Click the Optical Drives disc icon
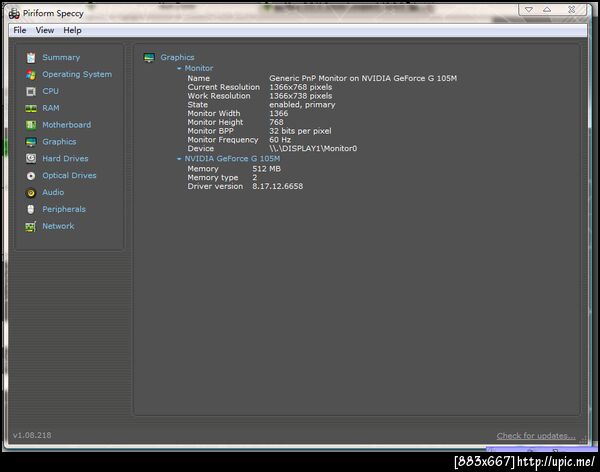This screenshot has width=600, height=472. click(x=31, y=176)
